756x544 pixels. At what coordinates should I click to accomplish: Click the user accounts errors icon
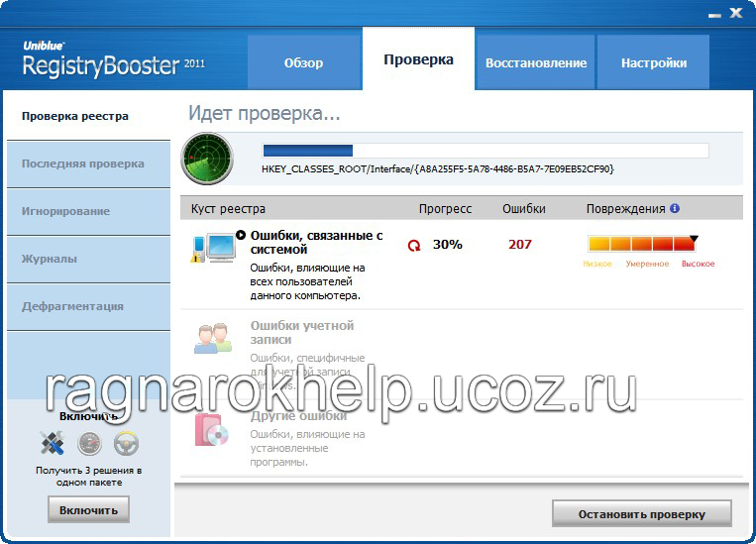tap(212, 337)
